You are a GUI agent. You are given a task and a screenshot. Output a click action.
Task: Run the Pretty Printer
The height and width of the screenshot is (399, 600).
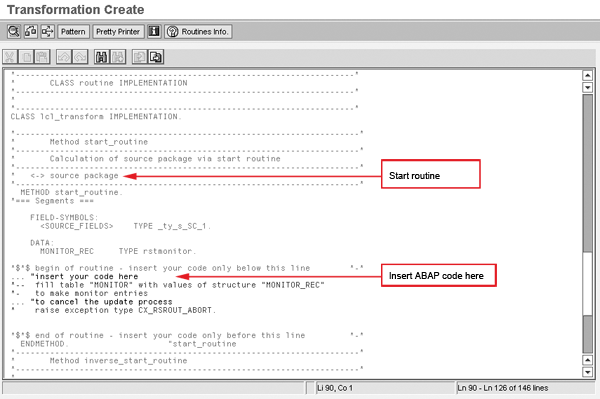pyautogui.click(x=118, y=32)
